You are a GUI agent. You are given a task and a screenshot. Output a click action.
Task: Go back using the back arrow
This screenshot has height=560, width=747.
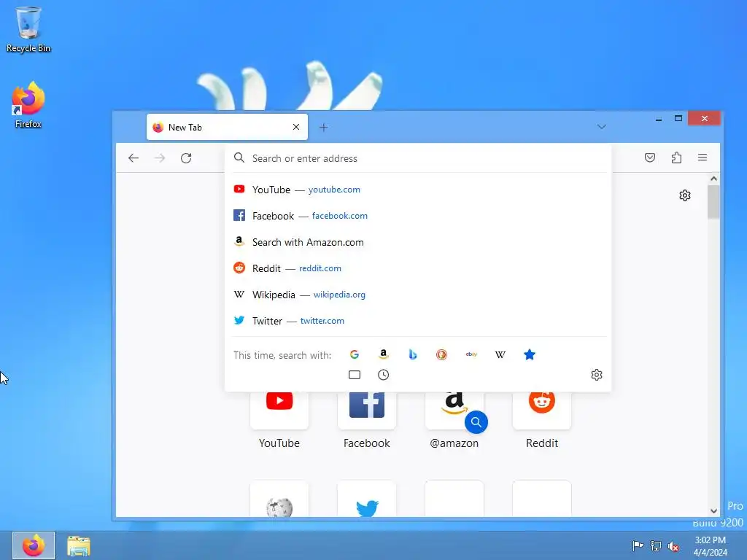coord(133,158)
